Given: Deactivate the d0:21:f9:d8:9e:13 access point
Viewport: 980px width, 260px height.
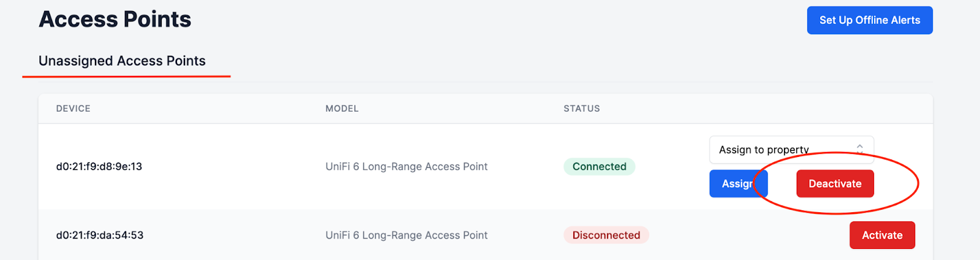Looking at the screenshot, I should pyautogui.click(x=835, y=183).
